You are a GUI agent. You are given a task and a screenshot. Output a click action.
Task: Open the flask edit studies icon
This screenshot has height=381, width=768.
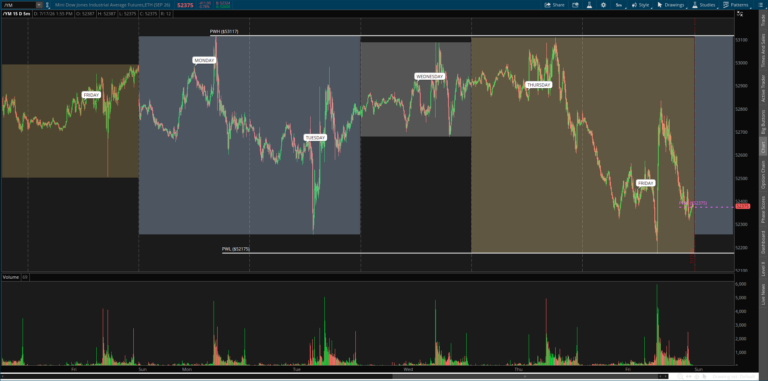click(x=589, y=5)
